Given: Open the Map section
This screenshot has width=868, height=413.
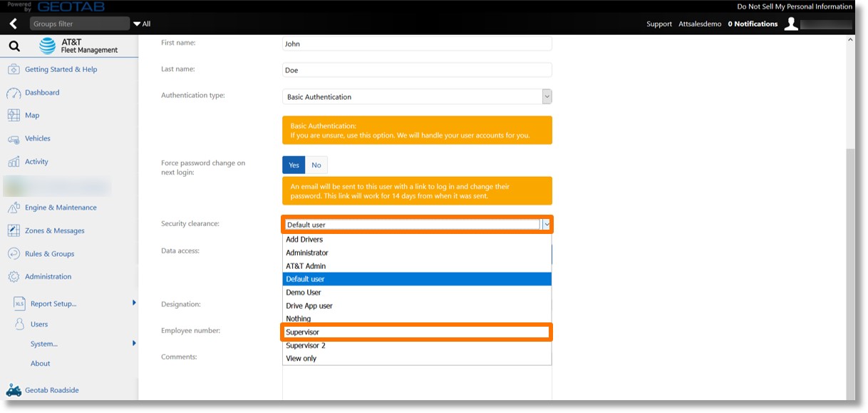Looking at the screenshot, I should pyautogui.click(x=32, y=116).
